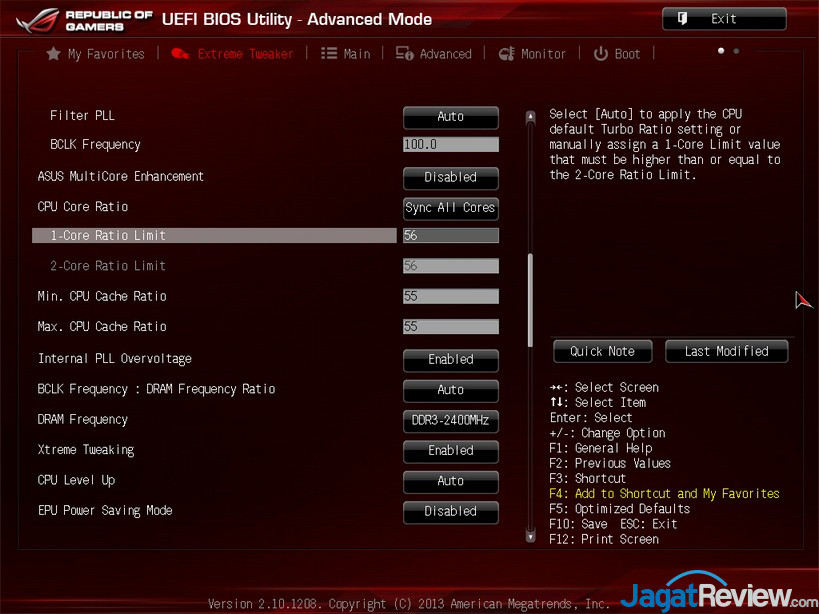Image resolution: width=819 pixels, height=614 pixels.
Task: Click the Monitor fan icon
Action: 506,53
